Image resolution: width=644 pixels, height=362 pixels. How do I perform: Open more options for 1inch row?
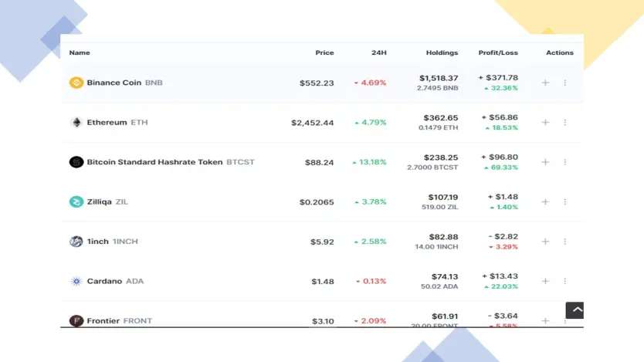[x=564, y=242]
